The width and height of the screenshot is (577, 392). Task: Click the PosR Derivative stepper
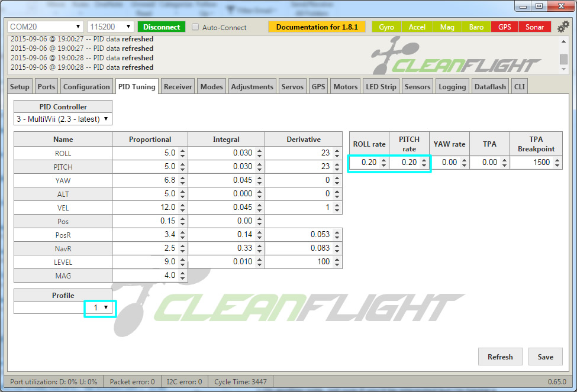click(x=337, y=235)
